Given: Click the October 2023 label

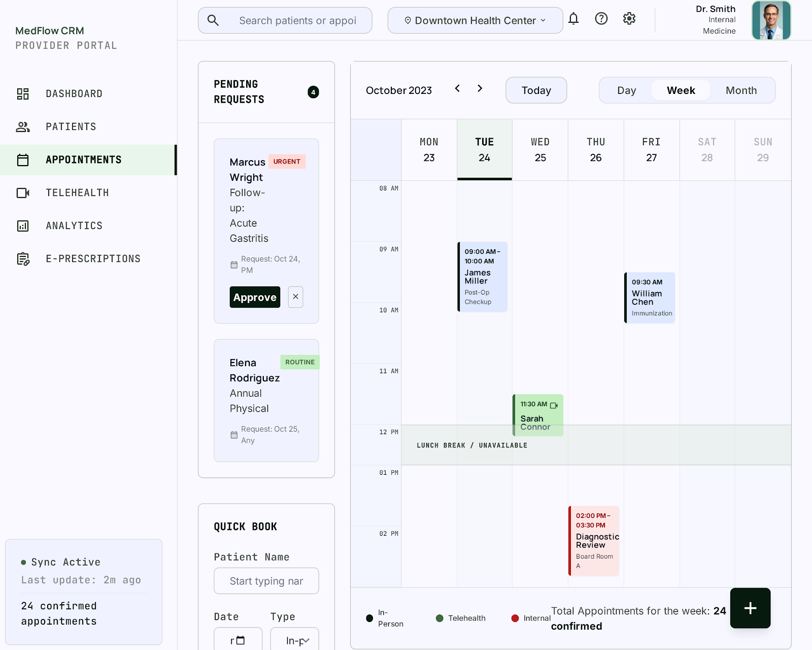Looking at the screenshot, I should coord(399,90).
